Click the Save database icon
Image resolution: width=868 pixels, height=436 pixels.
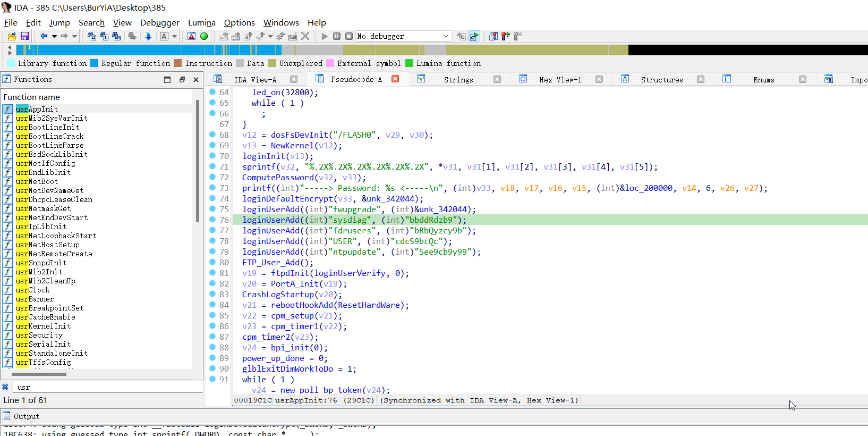pos(24,36)
